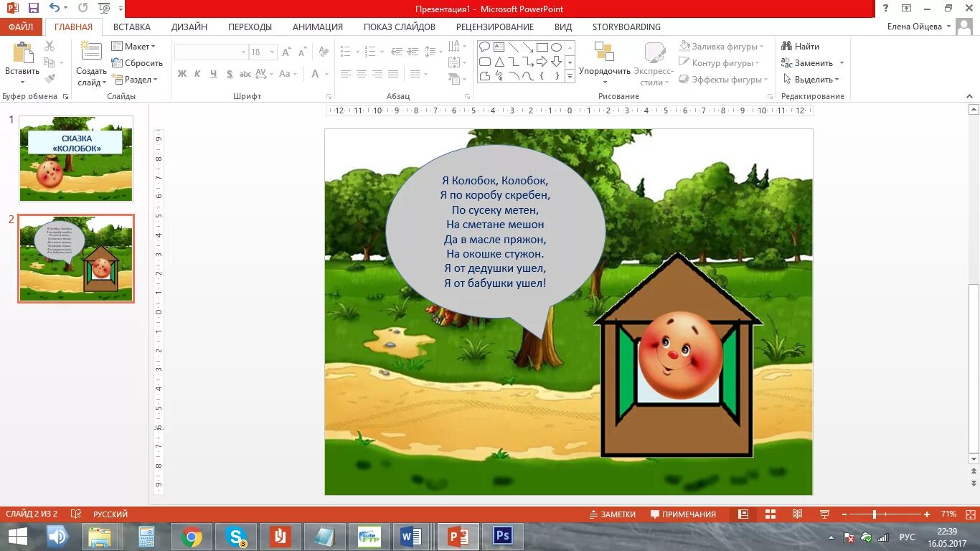Open the Aa change case dropdown
The width and height of the screenshot is (980, 551).
288,74
